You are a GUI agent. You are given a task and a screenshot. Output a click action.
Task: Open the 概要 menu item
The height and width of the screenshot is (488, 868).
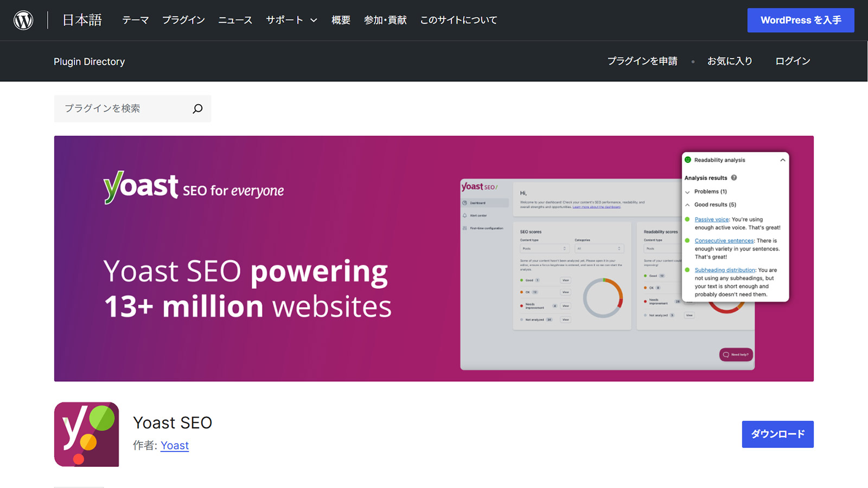pyautogui.click(x=341, y=20)
